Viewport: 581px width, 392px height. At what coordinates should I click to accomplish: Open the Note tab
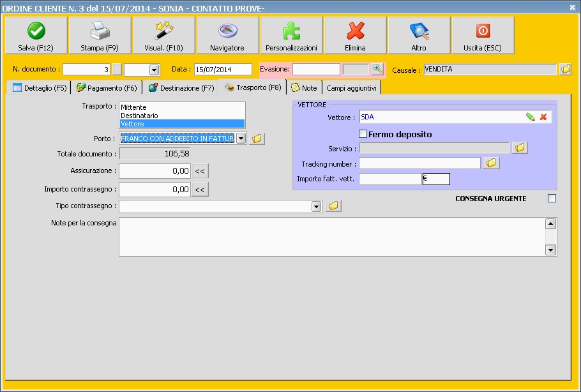click(x=304, y=88)
